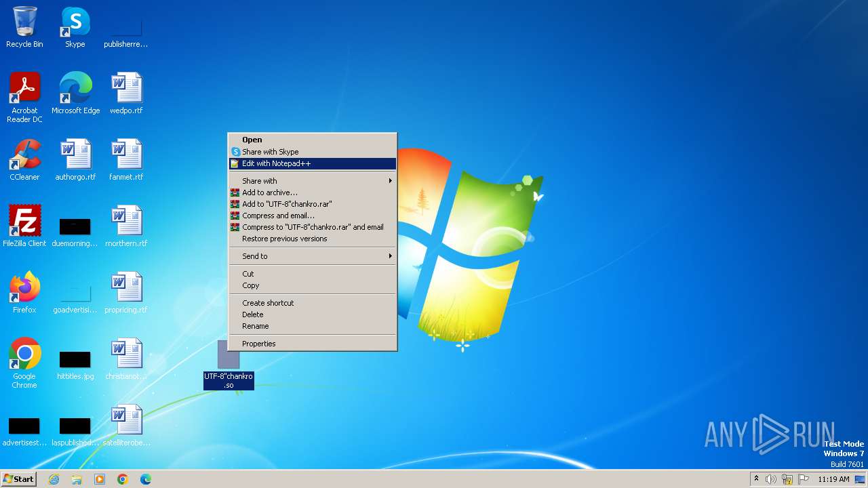
Task: Select the Skype desktop shortcut
Action: 75,27
